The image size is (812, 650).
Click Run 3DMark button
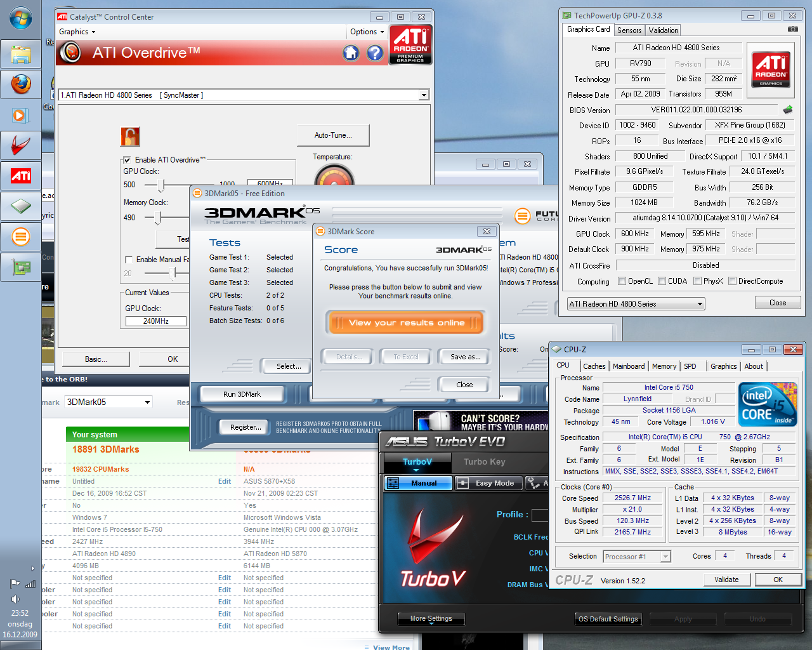click(x=242, y=394)
